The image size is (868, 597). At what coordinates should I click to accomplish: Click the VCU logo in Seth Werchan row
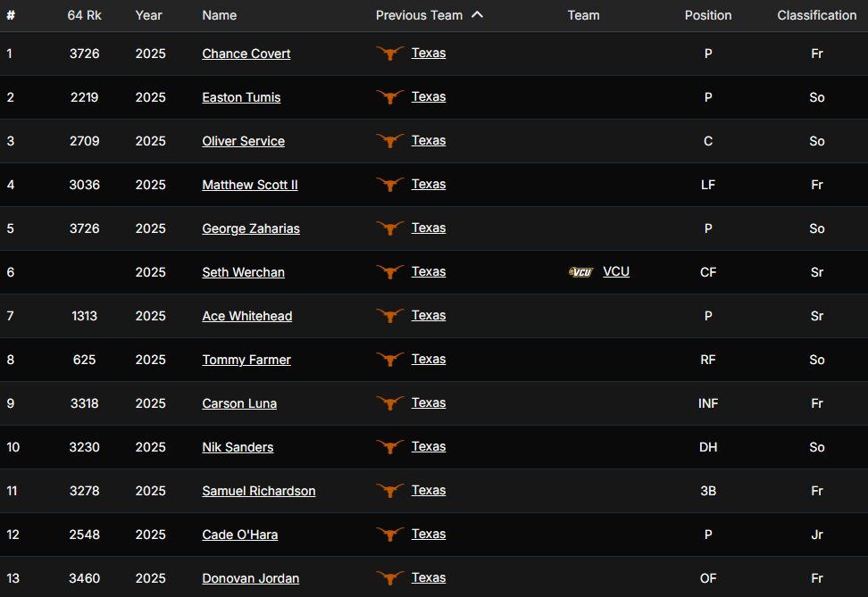[580, 271]
